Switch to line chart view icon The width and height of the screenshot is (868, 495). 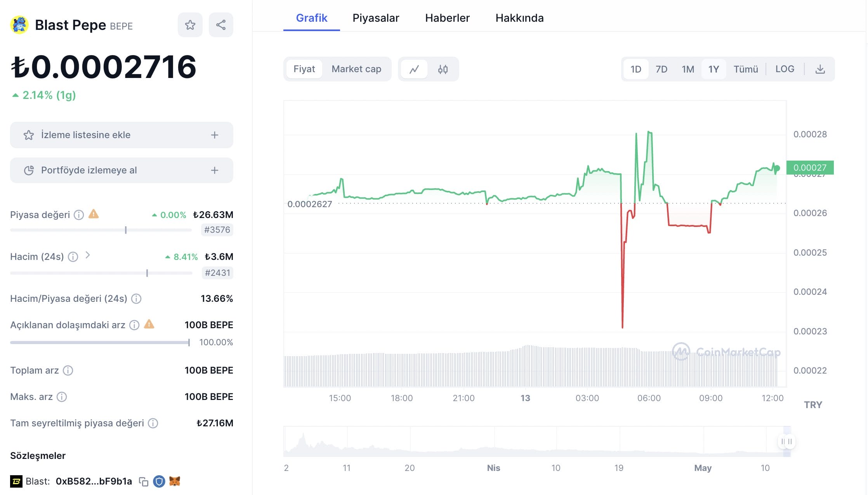click(x=414, y=69)
